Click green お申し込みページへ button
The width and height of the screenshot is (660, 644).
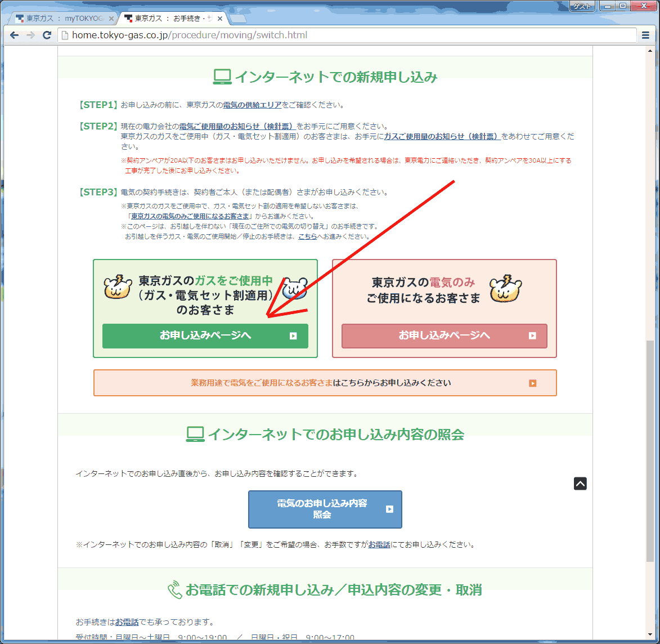[x=205, y=336]
